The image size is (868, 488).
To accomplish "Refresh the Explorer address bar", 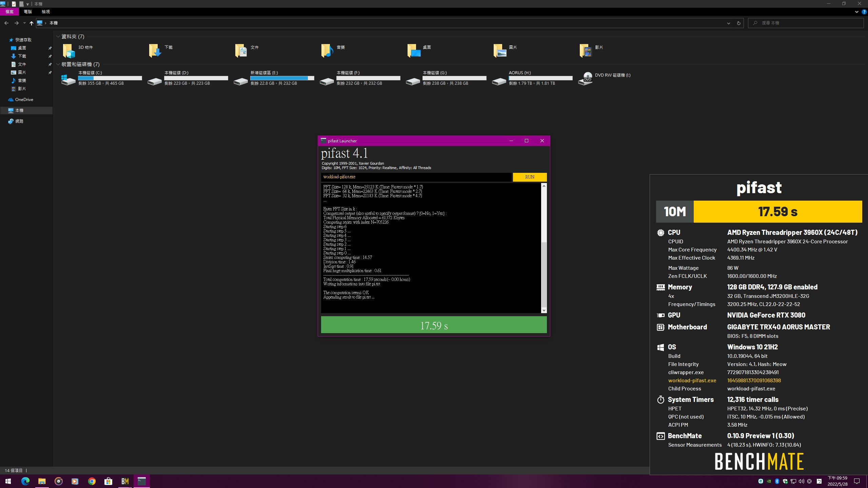I will click(x=738, y=23).
